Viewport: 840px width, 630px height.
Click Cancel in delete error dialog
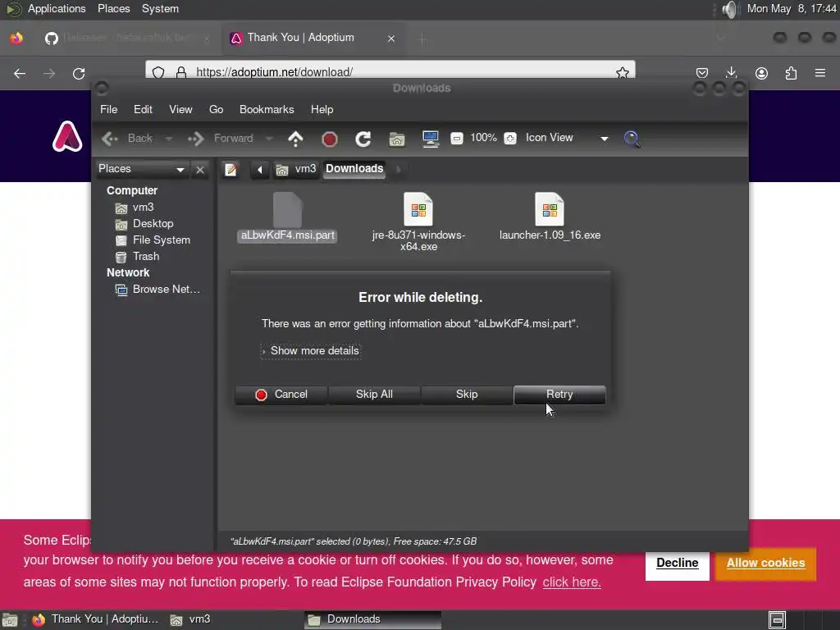click(x=281, y=395)
